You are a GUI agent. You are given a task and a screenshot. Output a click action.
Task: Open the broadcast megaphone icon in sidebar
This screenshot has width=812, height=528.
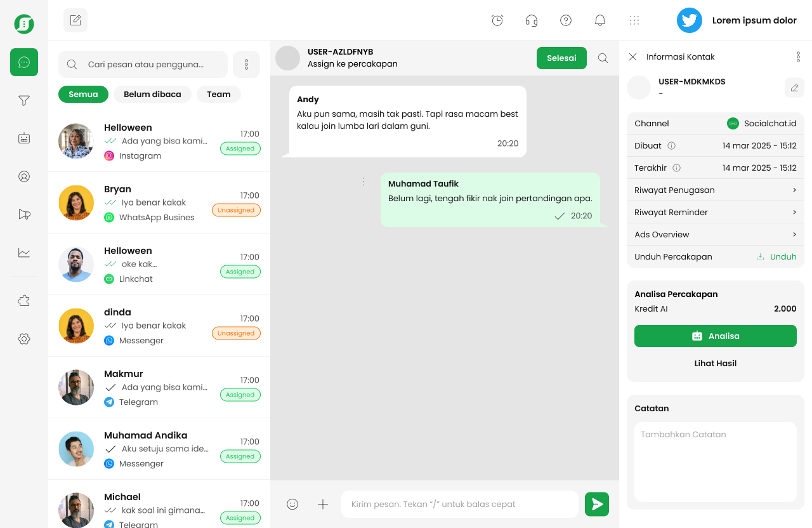(23, 214)
